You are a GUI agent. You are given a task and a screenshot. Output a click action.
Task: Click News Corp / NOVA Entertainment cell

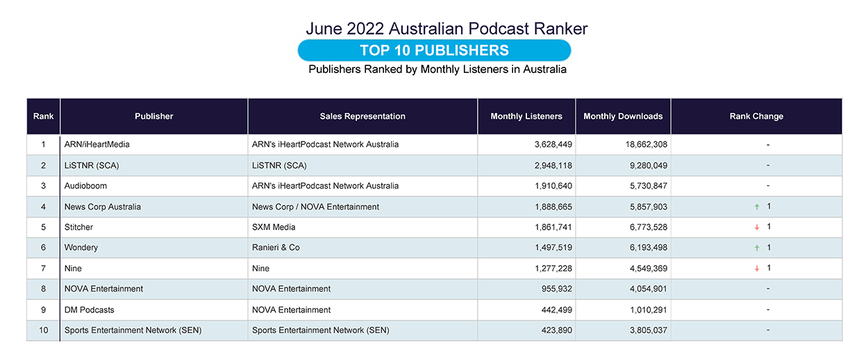[362, 207]
